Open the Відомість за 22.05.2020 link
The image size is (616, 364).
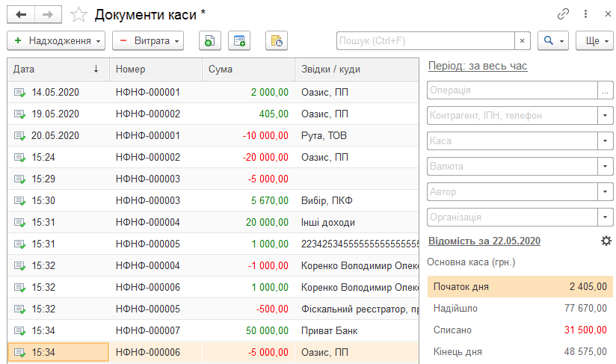pyautogui.click(x=484, y=241)
